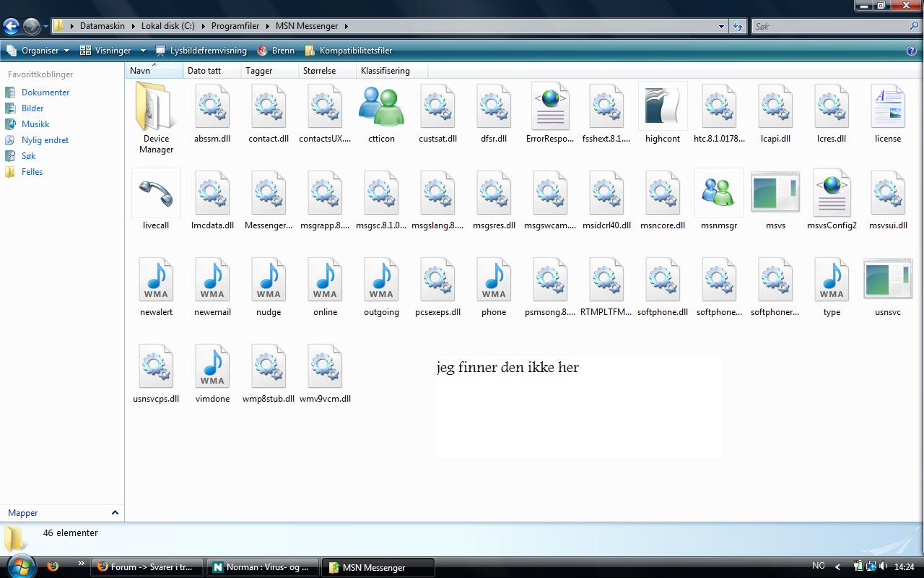Select the online WMA audio file
The height and width of the screenshot is (578, 924).
[325, 280]
